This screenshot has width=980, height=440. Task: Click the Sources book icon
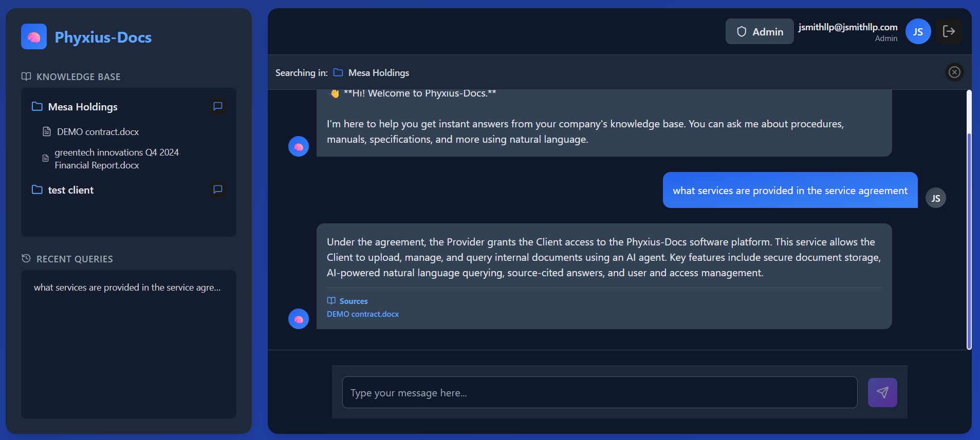coord(331,301)
